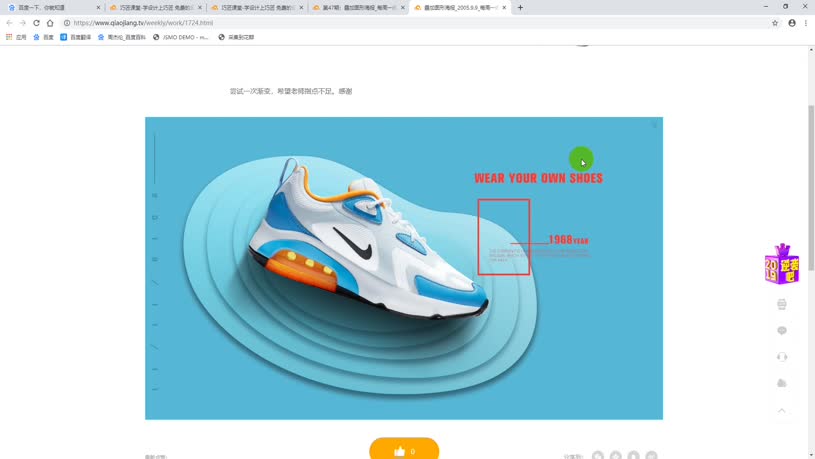Click the sidebar headset support icon
The image size is (815, 459).
782,357
